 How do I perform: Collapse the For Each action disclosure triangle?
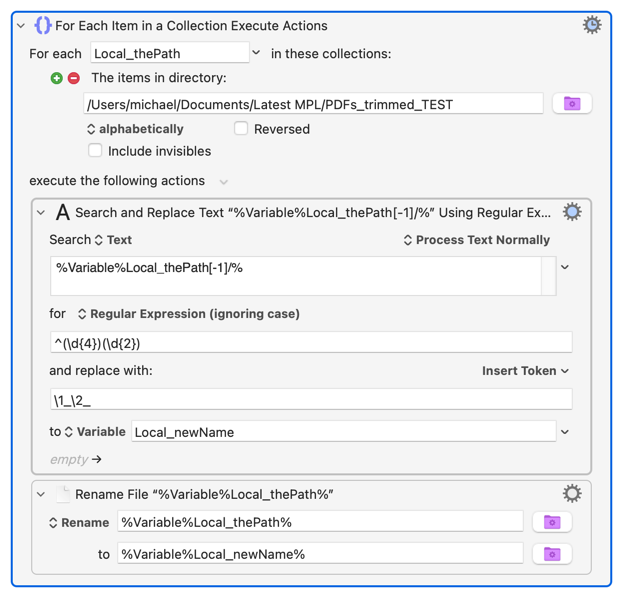[21, 26]
